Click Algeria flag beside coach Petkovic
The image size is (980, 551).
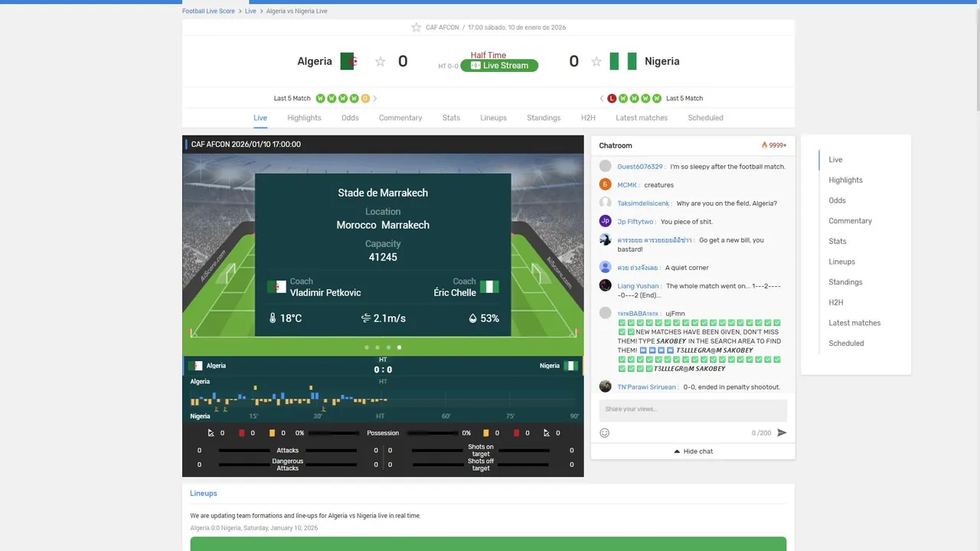(276, 287)
